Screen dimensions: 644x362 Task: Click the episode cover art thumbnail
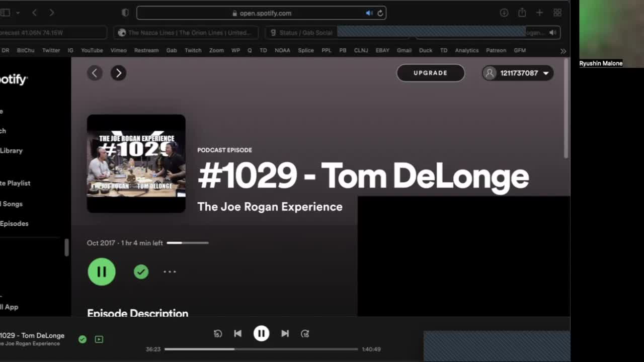pyautogui.click(x=136, y=163)
